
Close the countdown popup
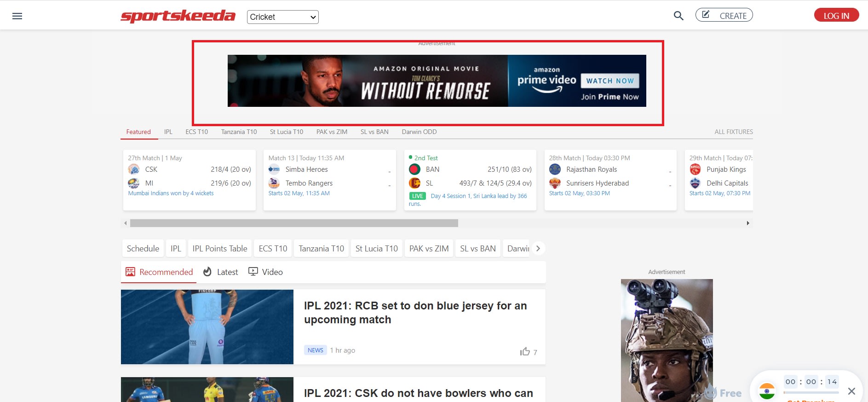[851, 391]
